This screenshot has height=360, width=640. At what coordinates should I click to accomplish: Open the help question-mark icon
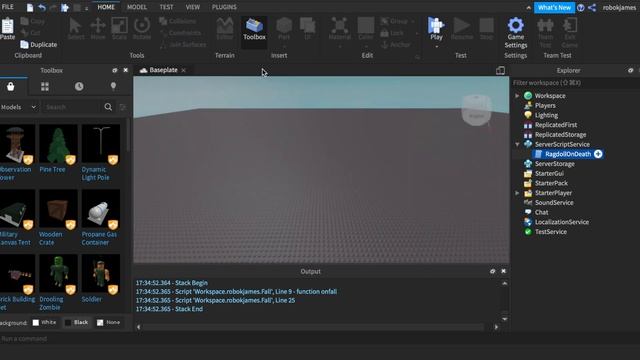pos(580,7)
